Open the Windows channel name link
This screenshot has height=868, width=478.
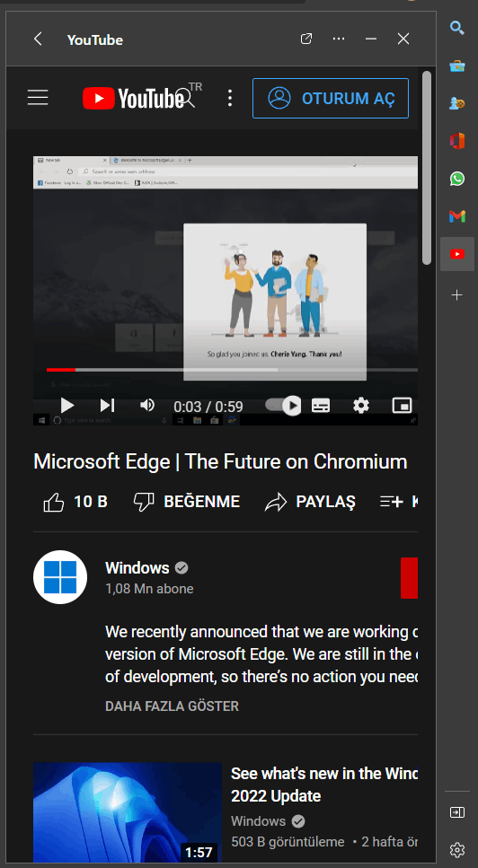point(137,568)
